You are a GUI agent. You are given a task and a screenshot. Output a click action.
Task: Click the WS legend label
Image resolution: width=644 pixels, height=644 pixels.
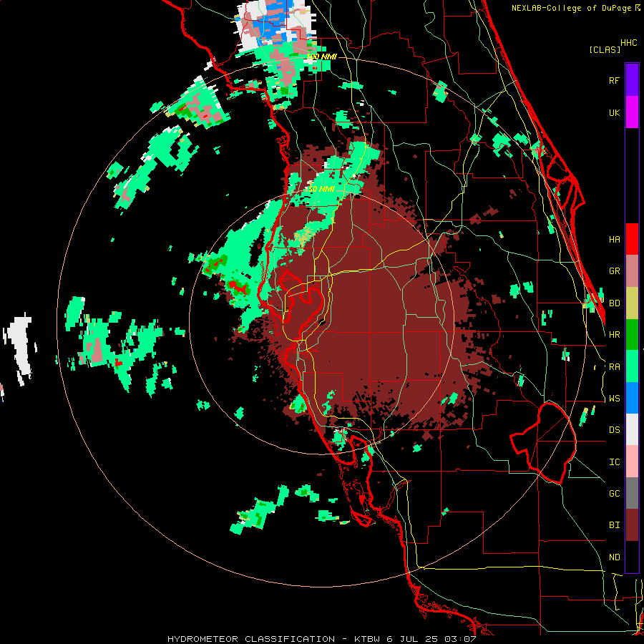614,399
